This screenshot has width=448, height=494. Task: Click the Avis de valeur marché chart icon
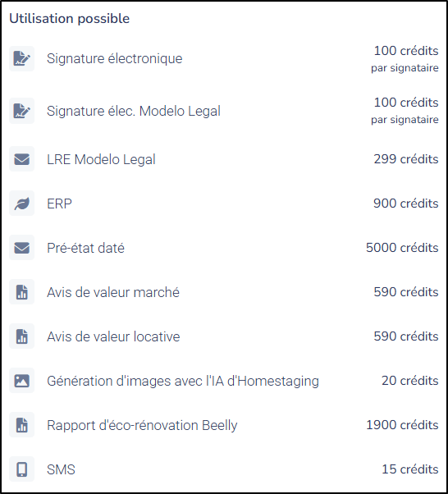pos(21,292)
